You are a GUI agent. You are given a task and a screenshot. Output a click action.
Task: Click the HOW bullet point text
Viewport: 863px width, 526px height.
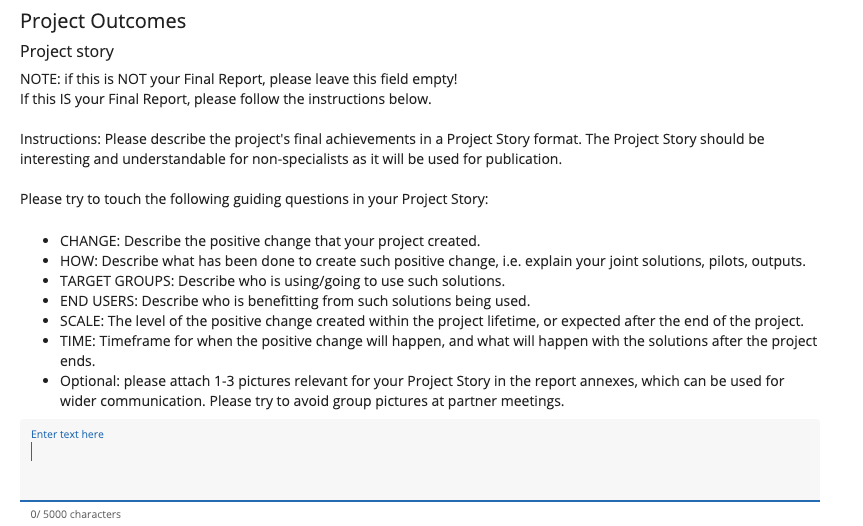click(x=432, y=261)
